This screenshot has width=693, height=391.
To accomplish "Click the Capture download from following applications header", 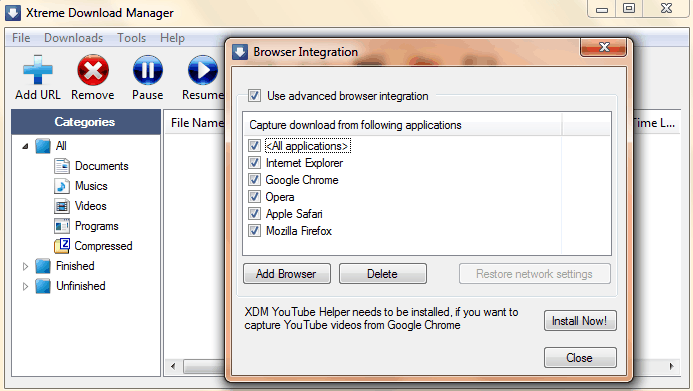I will [402, 125].
